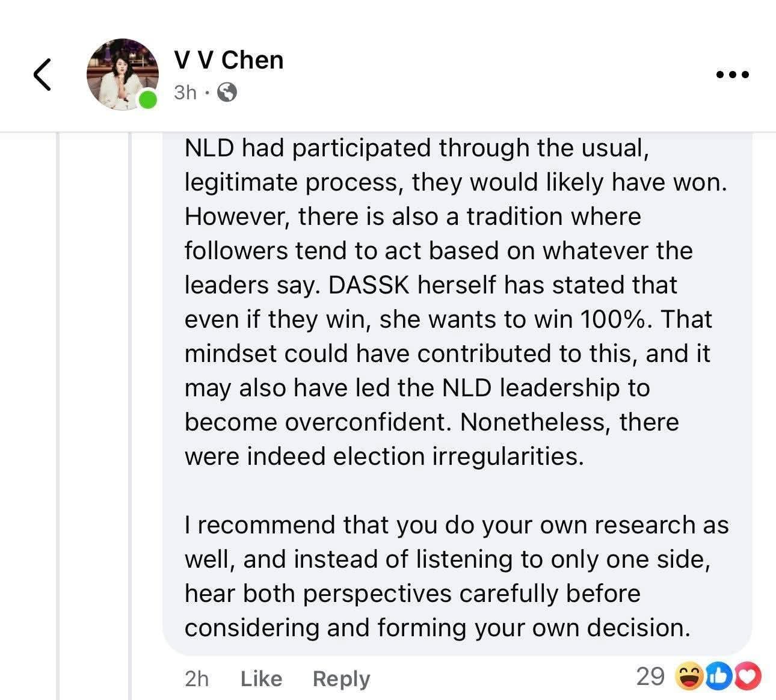The width and height of the screenshot is (776, 700).
Task: Click the 'DASSK herself has stated' sentence
Action: (502, 285)
